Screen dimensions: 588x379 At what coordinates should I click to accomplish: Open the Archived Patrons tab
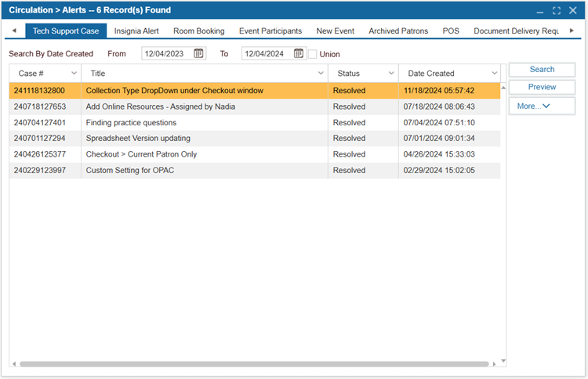coord(398,31)
